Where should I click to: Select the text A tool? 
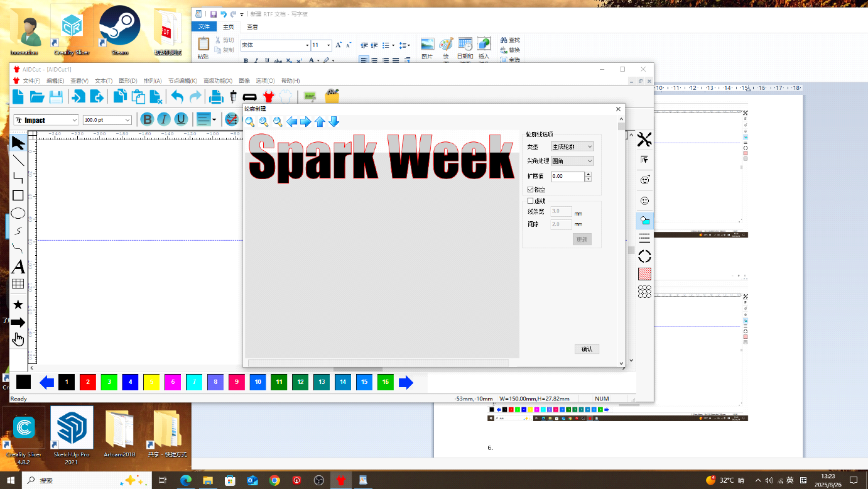(x=18, y=266)
